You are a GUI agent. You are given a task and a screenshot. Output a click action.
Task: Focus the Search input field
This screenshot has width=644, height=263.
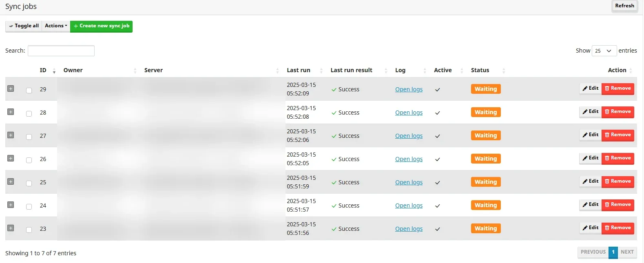[x=61, y=51]
